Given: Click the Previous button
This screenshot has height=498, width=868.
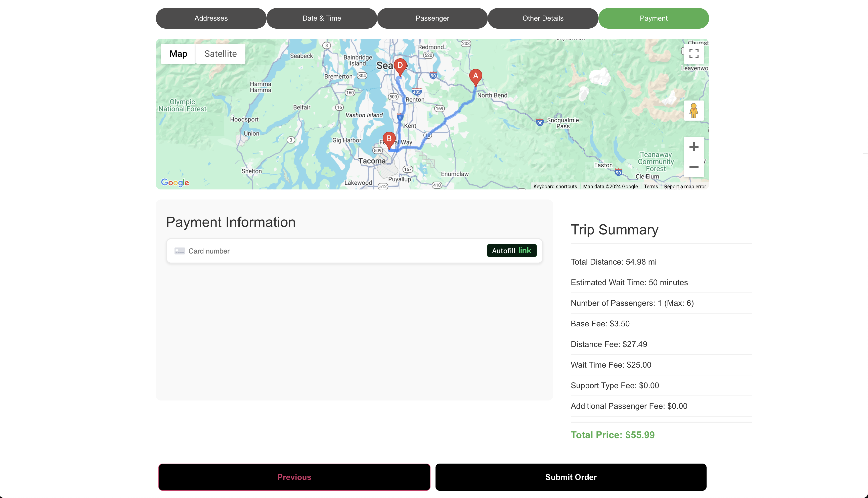Looking at the screenshot, I should click(x=294, y=477).
